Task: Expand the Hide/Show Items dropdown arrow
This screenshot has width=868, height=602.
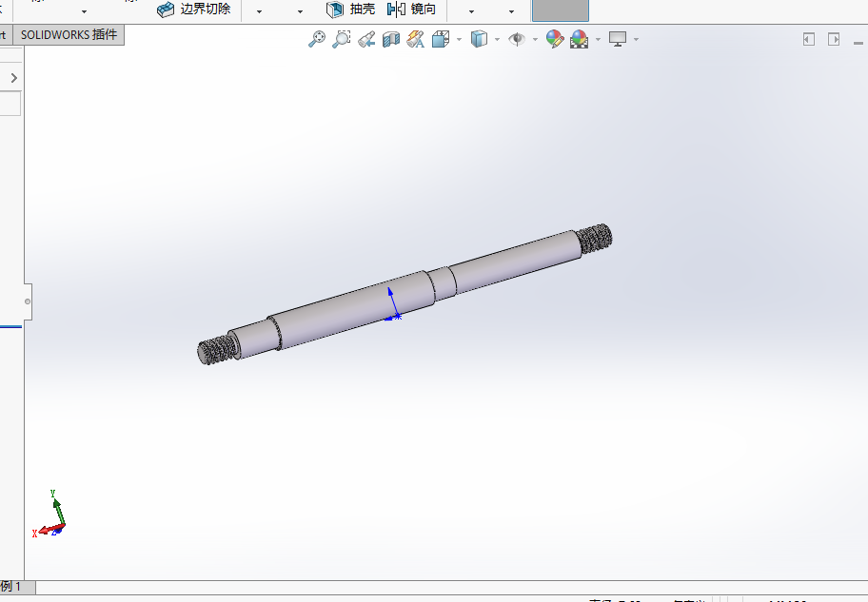Action: (x=535, y=39)
